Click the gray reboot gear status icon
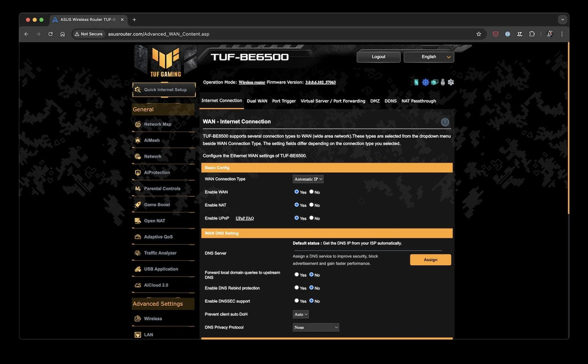This screenshot has width=588, height=364. click(x=450, y=82)
